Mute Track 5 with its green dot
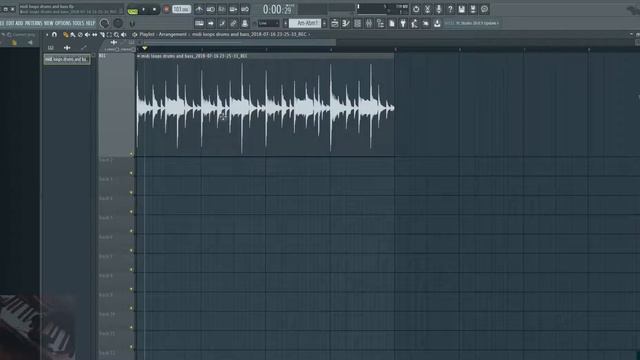Screen dimensions: 640x360 coord(131,231)
